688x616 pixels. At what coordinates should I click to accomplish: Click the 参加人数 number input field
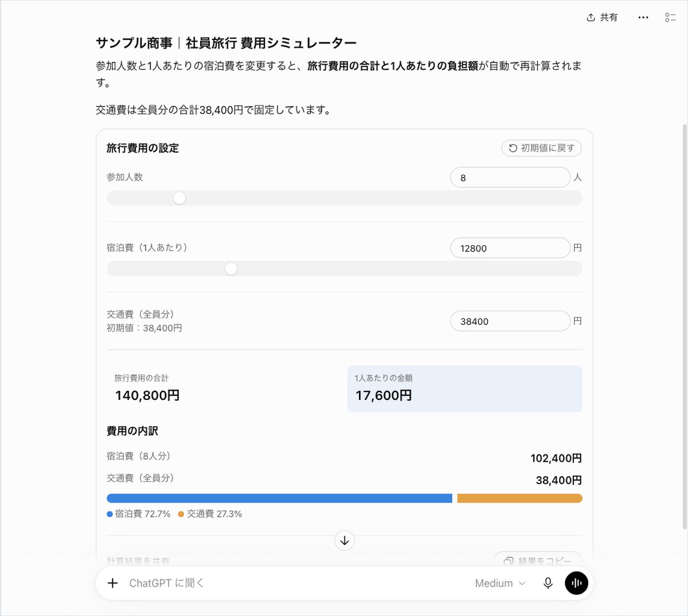click(x=510, y=178)
